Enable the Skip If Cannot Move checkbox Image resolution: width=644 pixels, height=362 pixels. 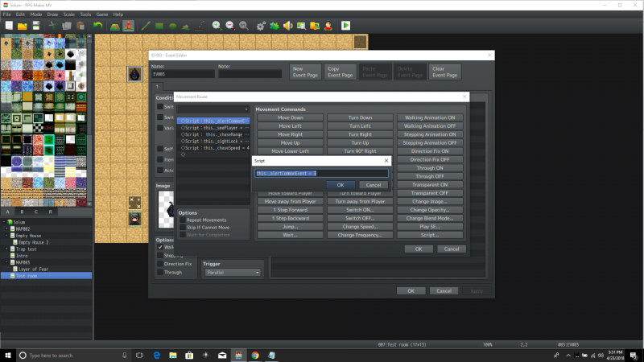click(183, 228)
